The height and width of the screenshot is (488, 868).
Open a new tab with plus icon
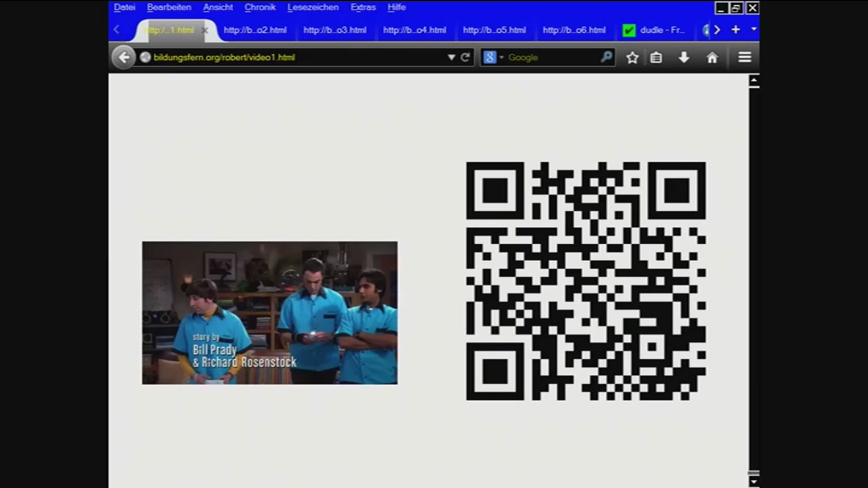coord(736,30)
